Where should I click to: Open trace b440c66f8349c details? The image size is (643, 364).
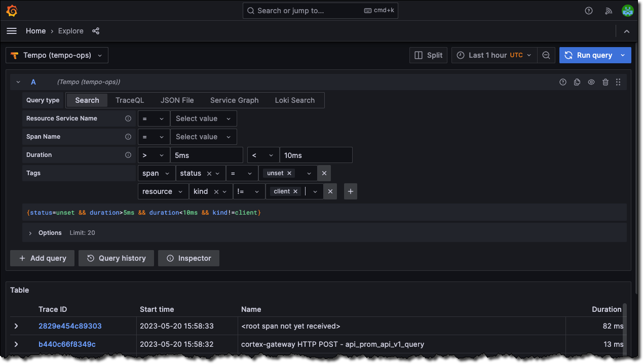coord(66,344)
